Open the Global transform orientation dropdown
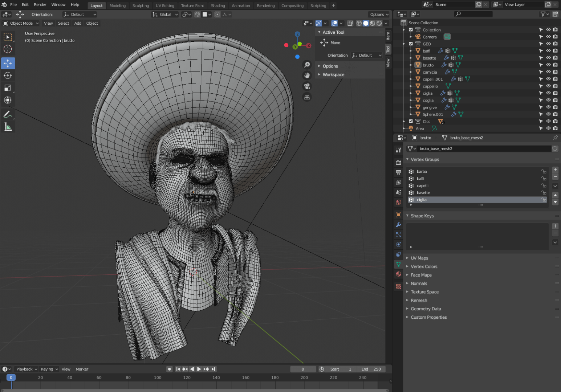This screenshot has width=561, height=392. coord(165,15)
